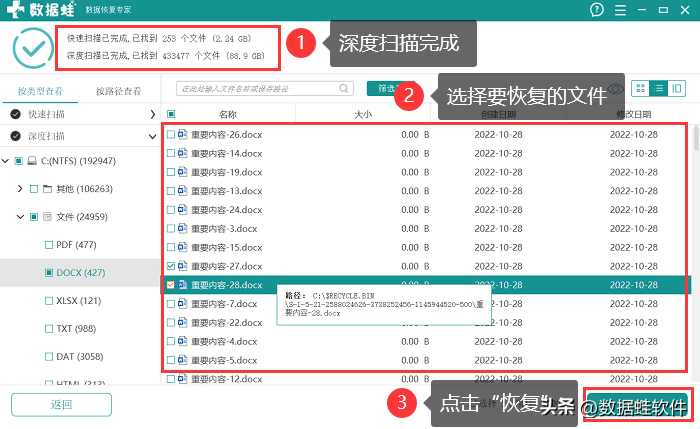Check the TXT (988) type checkbox
700x429 pixels.
point(49,329)
